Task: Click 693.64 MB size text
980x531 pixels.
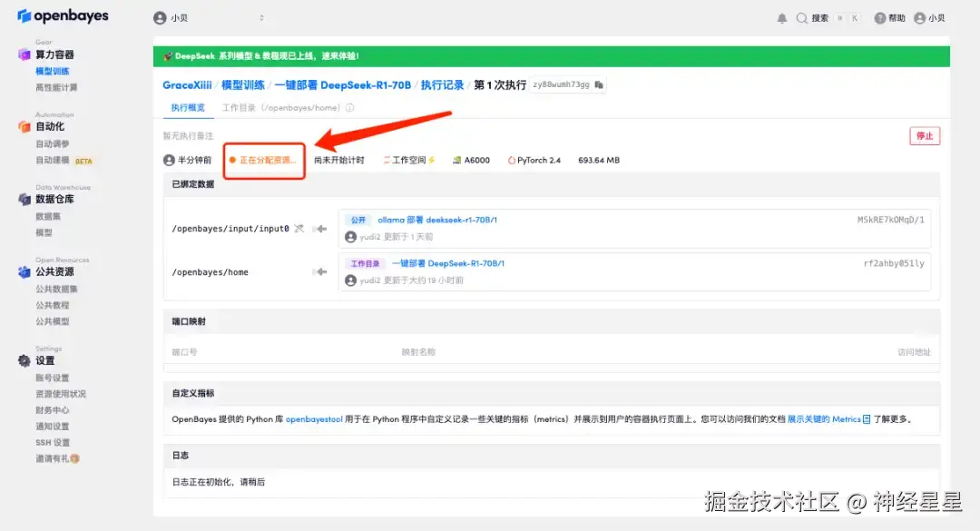Action: point(599,160)
